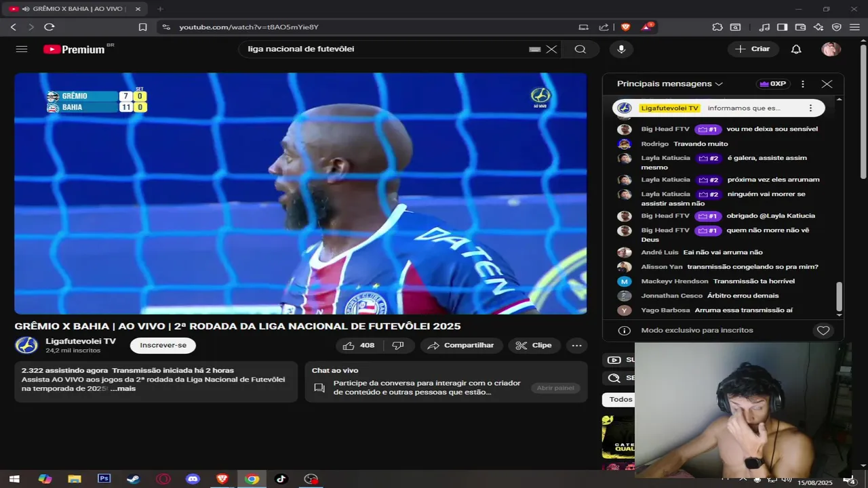Viewport: 868px width, 488px height.
Task: Open Steam from the taskbar
Action: point(134,479)
